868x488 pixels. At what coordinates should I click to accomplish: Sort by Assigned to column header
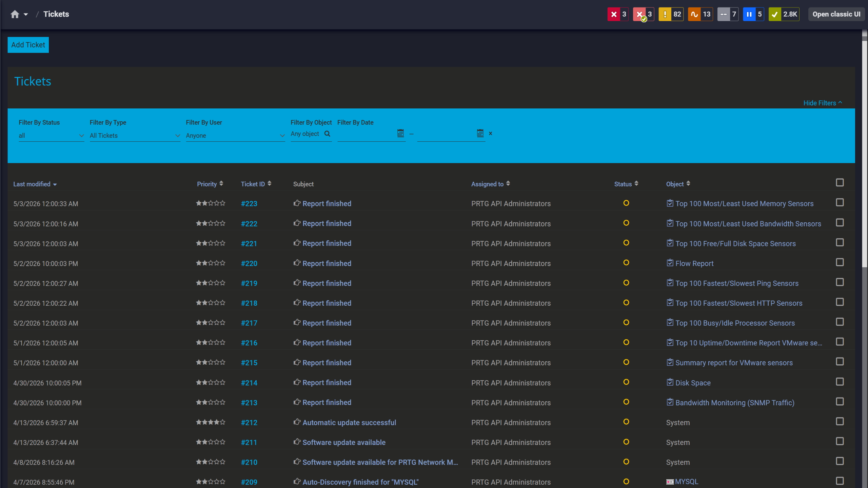(490, 184)
